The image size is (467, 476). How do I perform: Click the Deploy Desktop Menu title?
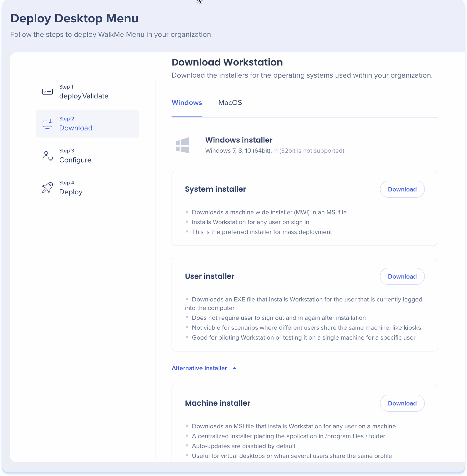[x=74, y=18]
